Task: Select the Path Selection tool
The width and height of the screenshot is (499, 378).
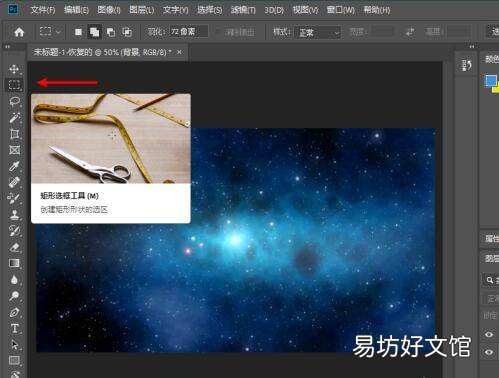Action: click(14, 344)
